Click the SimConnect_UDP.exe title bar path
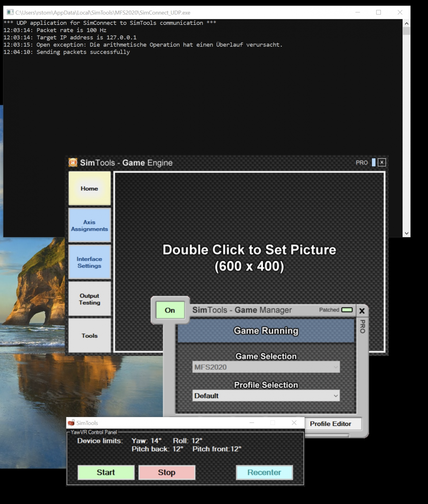This screenshot has height=504, width=428. point(103,13)
